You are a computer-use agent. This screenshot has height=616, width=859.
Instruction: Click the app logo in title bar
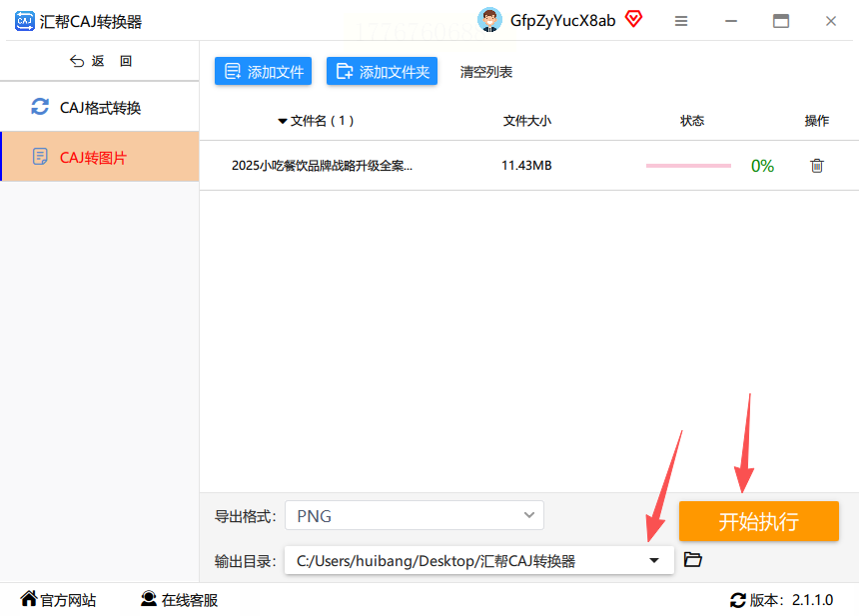(24, 21)
